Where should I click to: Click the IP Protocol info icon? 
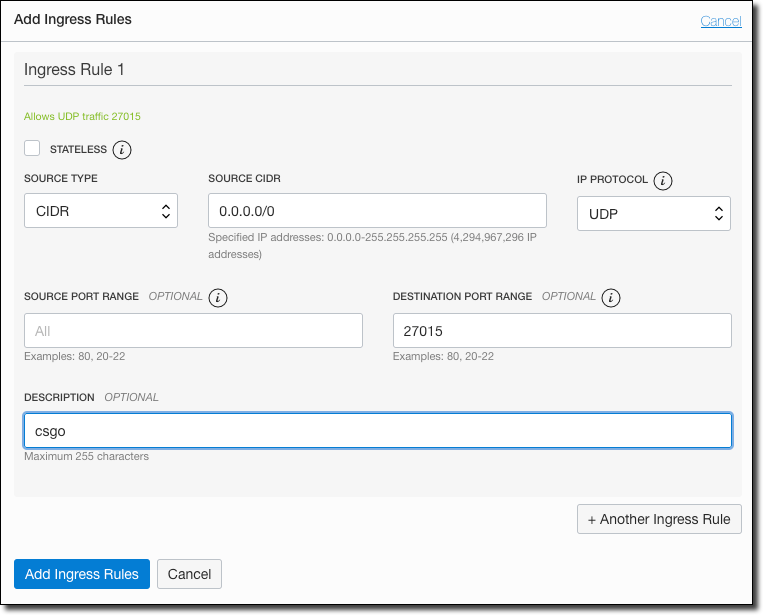coord(662,181)
